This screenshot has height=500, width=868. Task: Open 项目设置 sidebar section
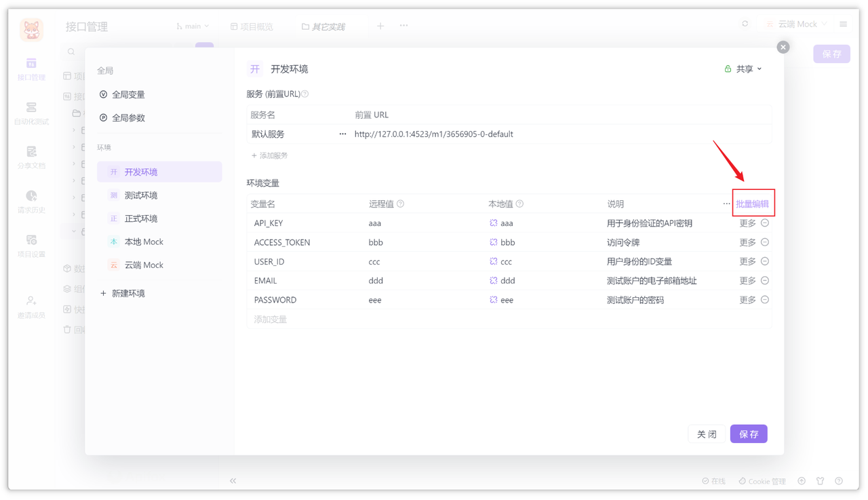point(31,246)
